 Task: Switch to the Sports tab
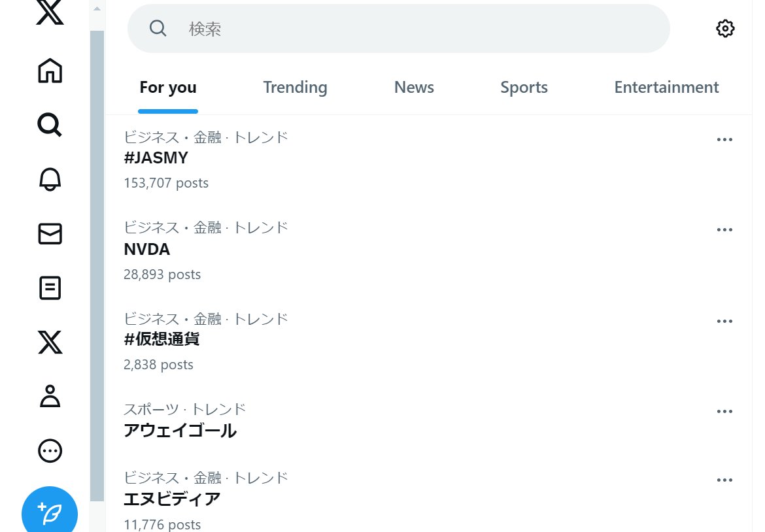click(524, 88)
